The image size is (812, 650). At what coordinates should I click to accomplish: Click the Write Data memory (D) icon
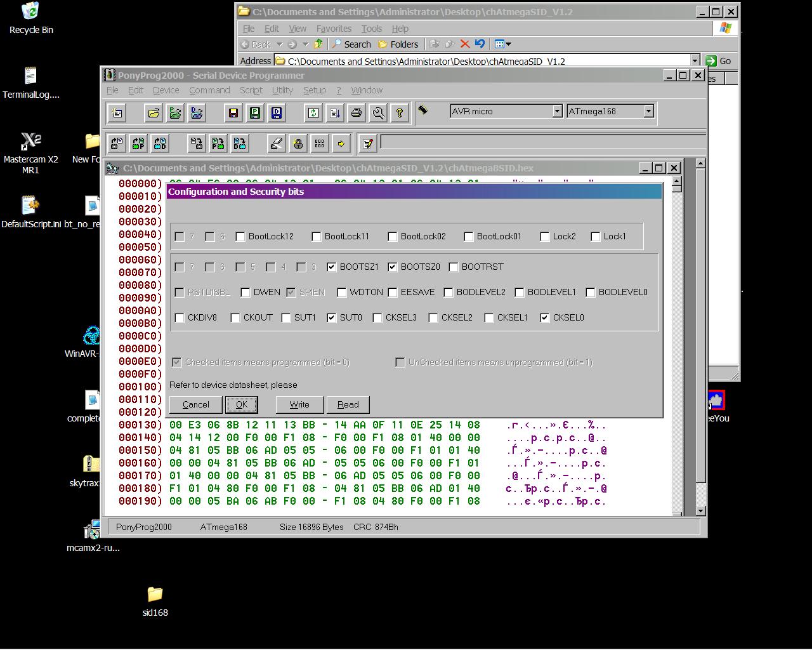240,143
